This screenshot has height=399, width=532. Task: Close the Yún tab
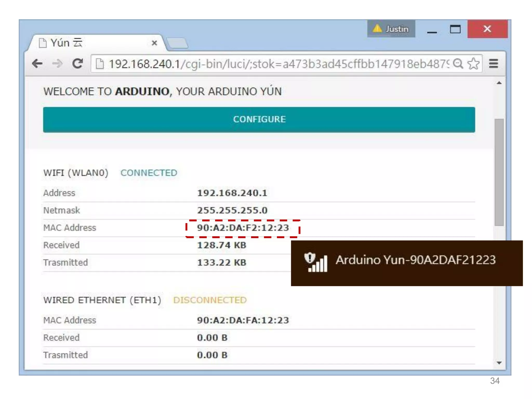[154, 43]
